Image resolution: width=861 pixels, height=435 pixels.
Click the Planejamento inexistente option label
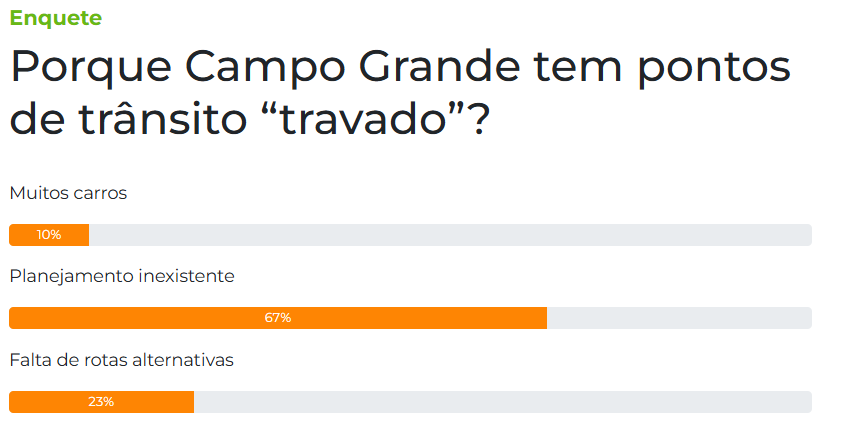[122, 276]
